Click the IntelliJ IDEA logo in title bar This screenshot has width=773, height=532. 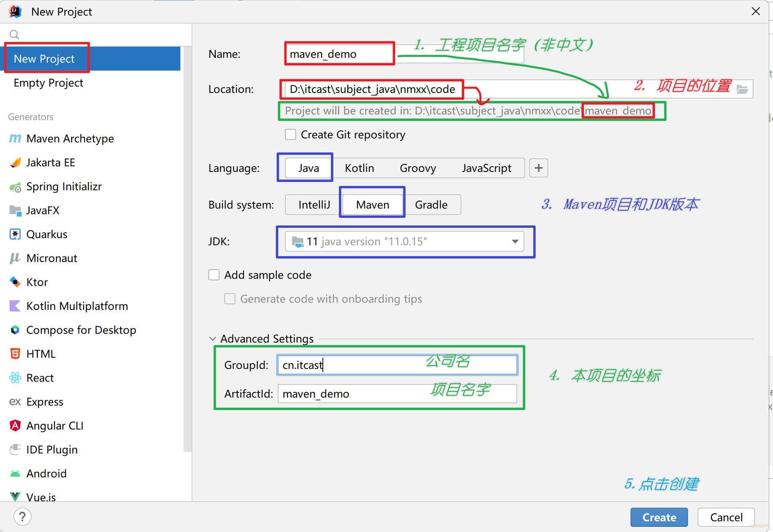click(15, 12)
